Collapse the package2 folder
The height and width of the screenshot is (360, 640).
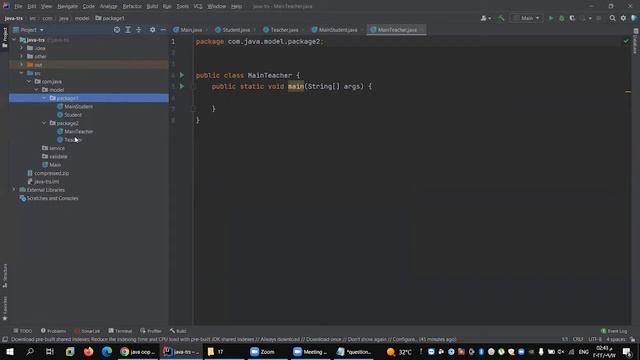pos(44,123)
